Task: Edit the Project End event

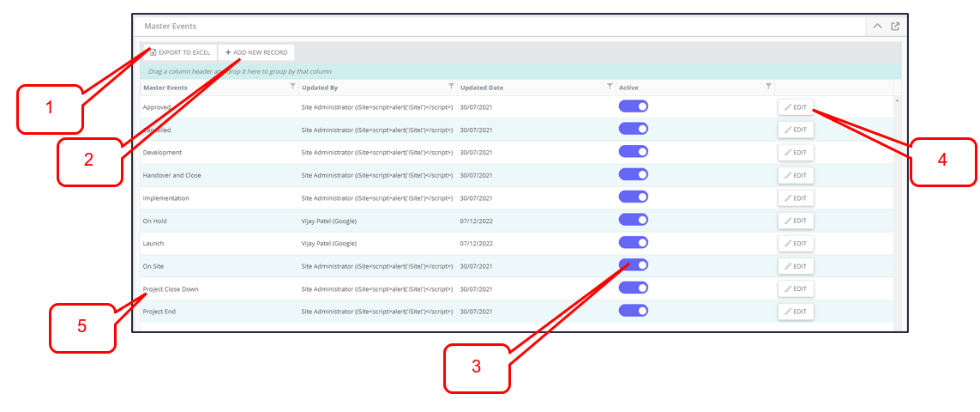Action: pyautogui.click(x=796, y=312)
